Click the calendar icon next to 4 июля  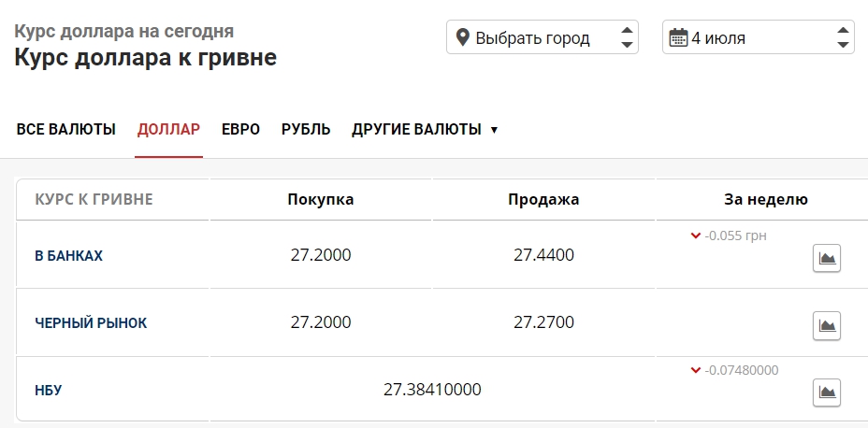pyautogui.click(x=678, y=38)
